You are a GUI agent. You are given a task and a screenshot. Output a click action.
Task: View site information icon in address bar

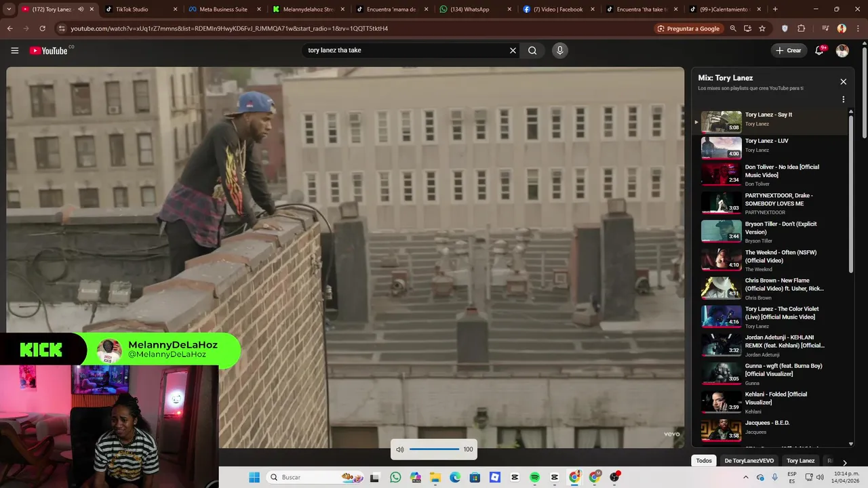(x=62, y=28)
